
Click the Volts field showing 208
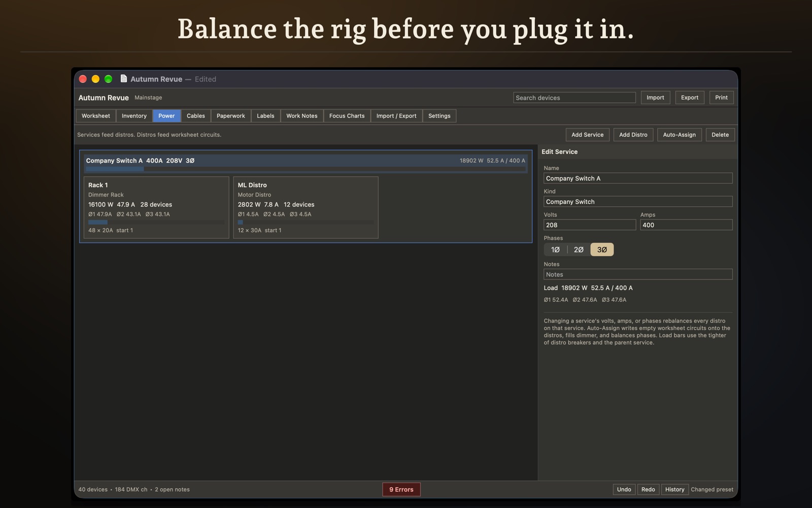coord(590,225)
